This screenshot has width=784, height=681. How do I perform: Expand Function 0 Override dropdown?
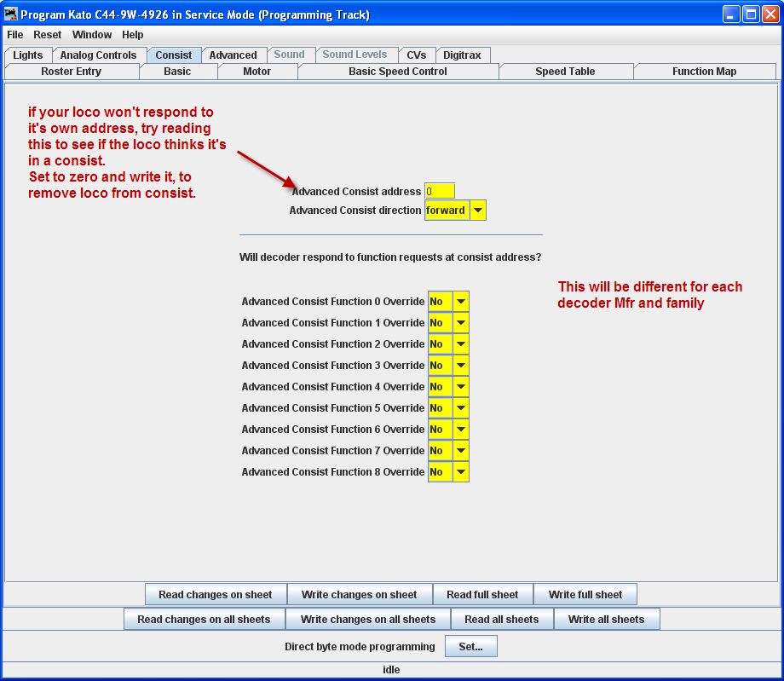pos(460,302)
